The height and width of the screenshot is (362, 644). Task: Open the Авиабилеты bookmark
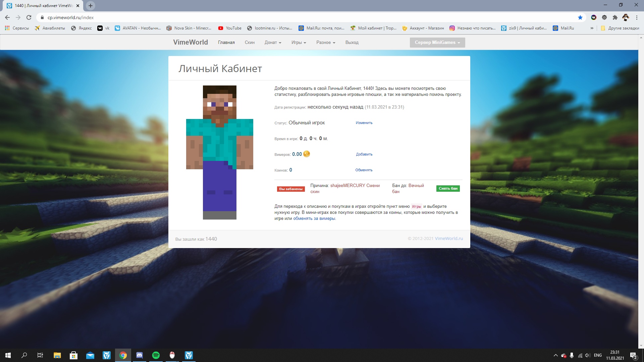pyautogui.click(x=50, y=28)
